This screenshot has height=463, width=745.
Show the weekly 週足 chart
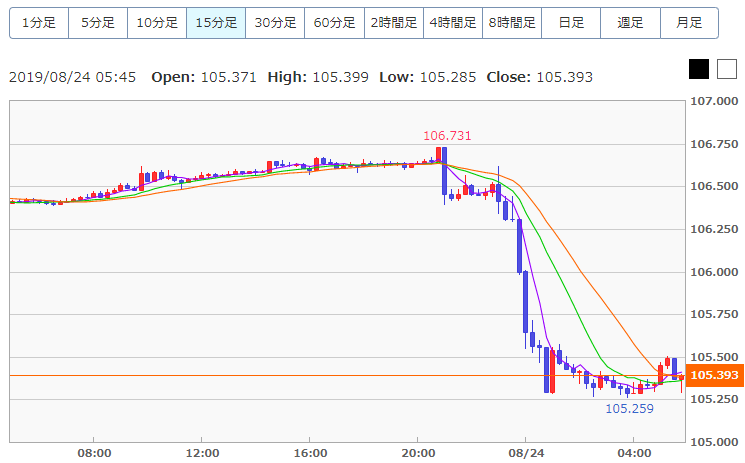[630, 22]
